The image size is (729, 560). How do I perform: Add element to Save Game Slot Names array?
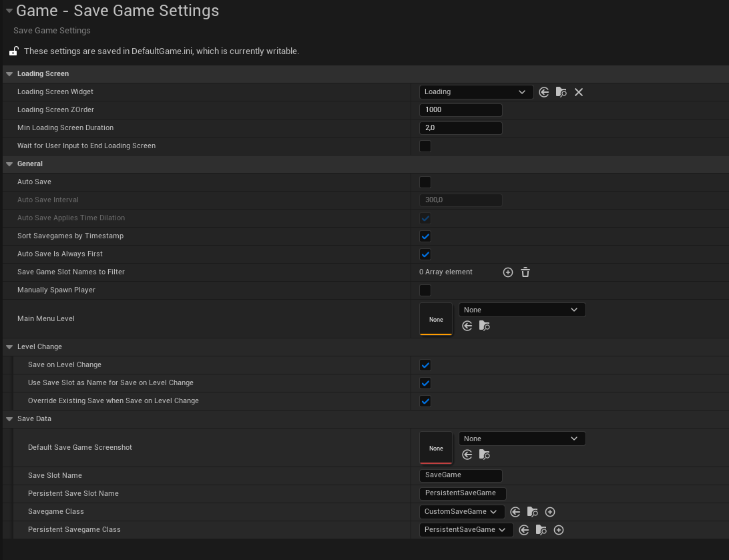(507, 272)
